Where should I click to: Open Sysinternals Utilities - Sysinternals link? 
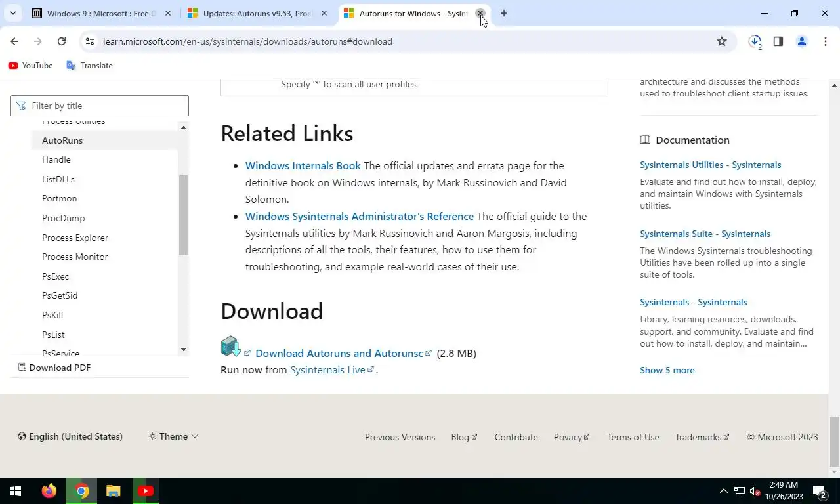(x=711, y=165)
